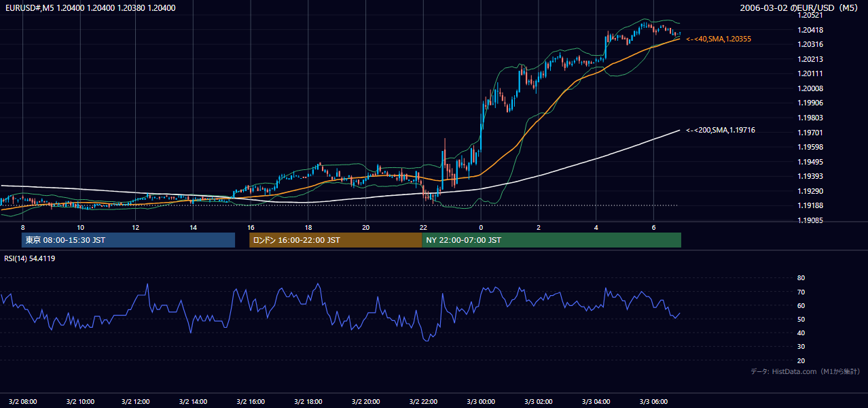The image size is (868, 408).
Task: Click the 3/2 22:00 date label
Action: click(423, 401)
